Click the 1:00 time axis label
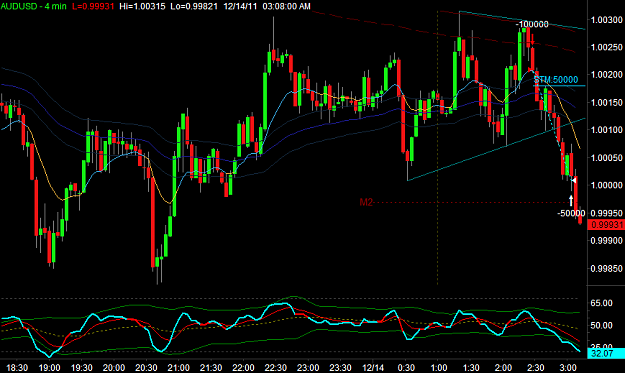The height and width of the screenshot is (373, 625). (x=439, y=367)
